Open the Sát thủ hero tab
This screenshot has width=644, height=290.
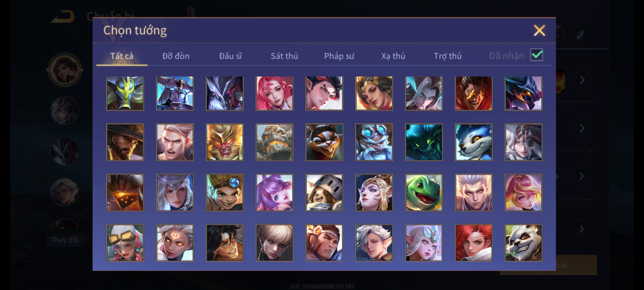click(284, 56)
